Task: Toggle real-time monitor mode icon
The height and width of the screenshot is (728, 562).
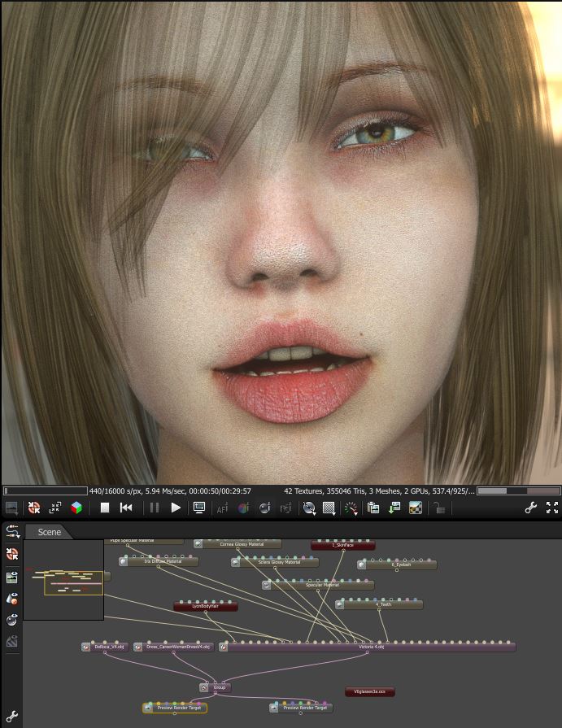Action: click(x=199, y=508)
